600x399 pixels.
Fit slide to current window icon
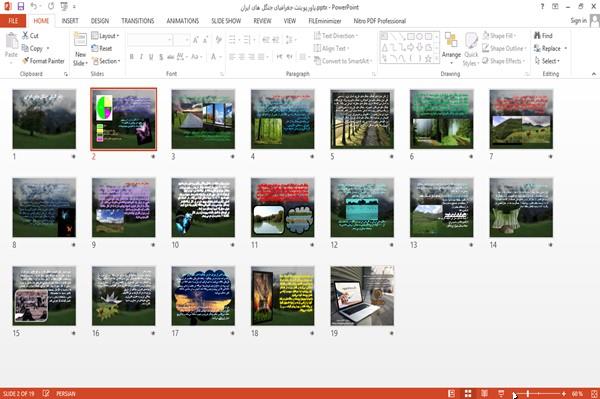[x=594, y=393]
